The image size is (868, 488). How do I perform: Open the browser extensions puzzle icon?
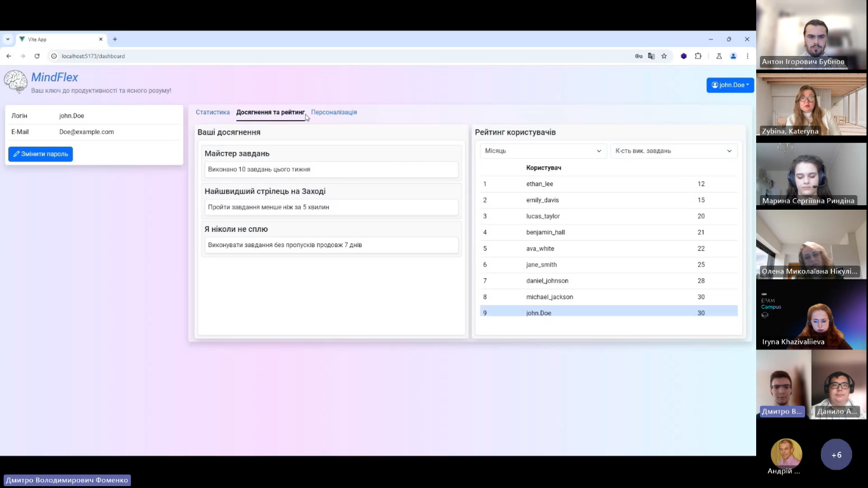[x=698, y=56]
